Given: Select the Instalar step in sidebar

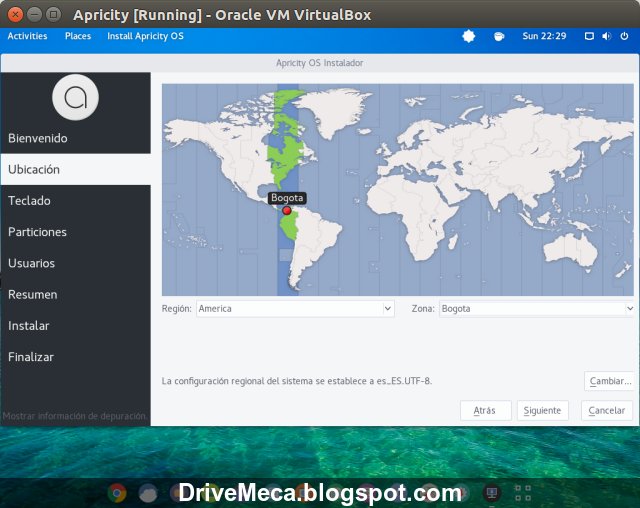Looking at the screenshot, I should tap(76, 326).
